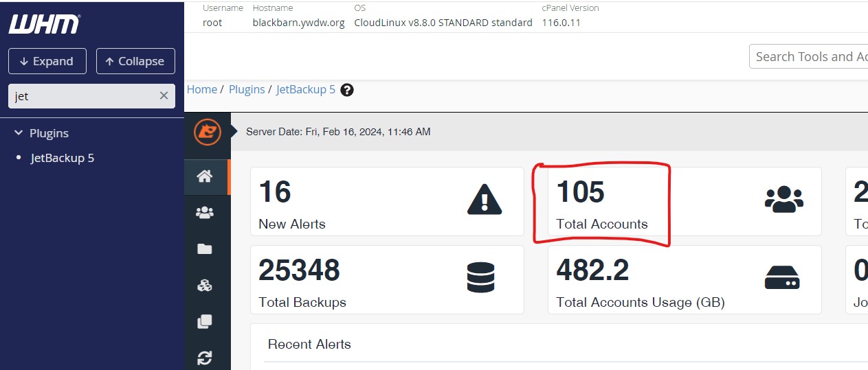Open the JetBackup home dashboard icon

coord(204,176)
